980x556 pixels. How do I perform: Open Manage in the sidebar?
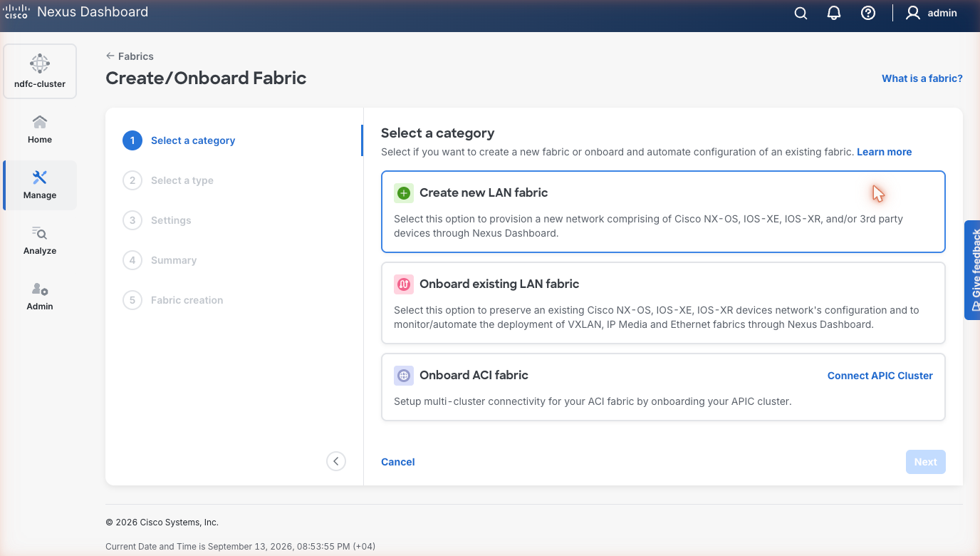pos(40,185)
